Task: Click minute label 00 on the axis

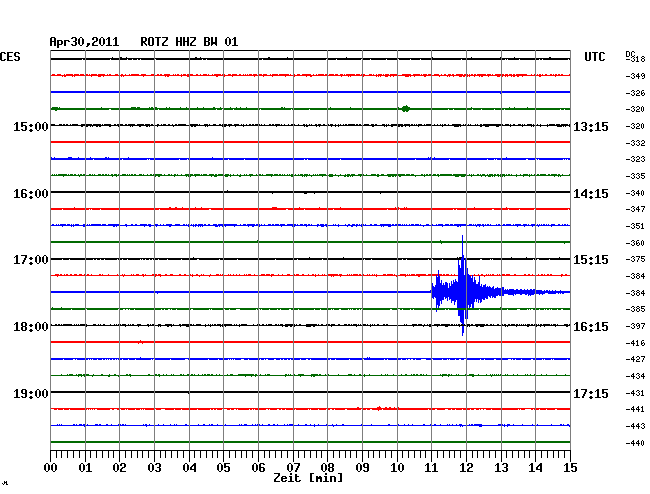Action: click(x=51, y=468)
